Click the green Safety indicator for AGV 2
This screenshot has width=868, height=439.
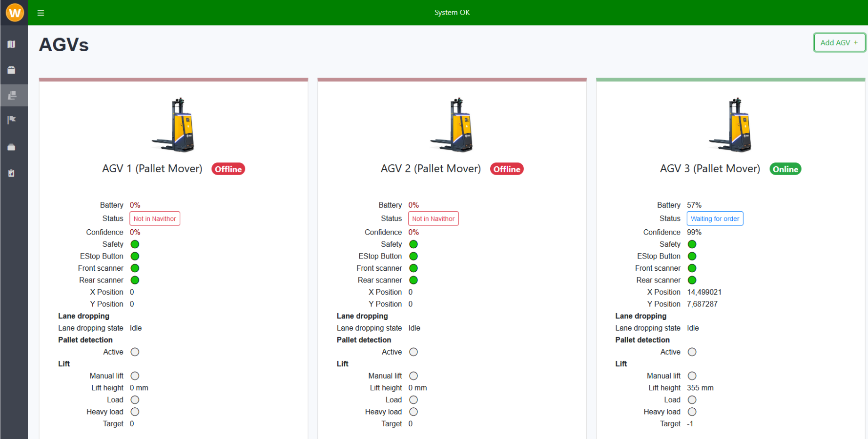point(413,244)
